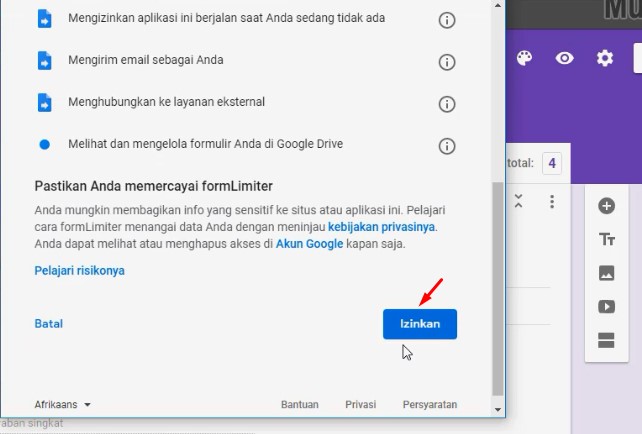Collapse the form section chevron icon
Viewport: 642px width, 434px height.
click(518, 201)
